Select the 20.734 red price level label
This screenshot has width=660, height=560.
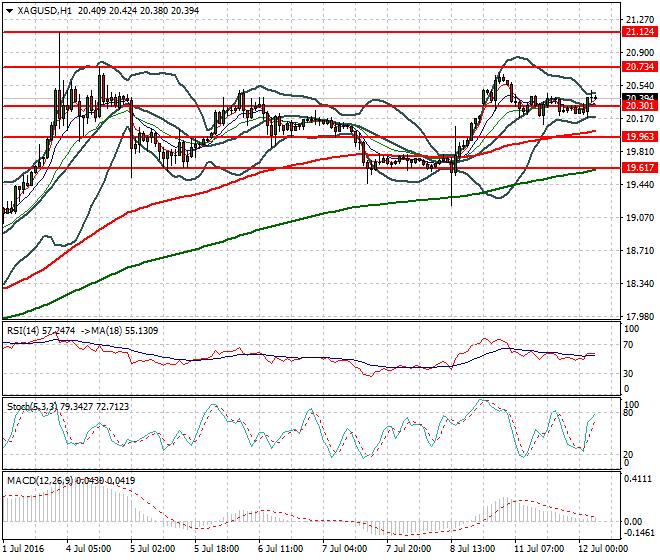639,67
